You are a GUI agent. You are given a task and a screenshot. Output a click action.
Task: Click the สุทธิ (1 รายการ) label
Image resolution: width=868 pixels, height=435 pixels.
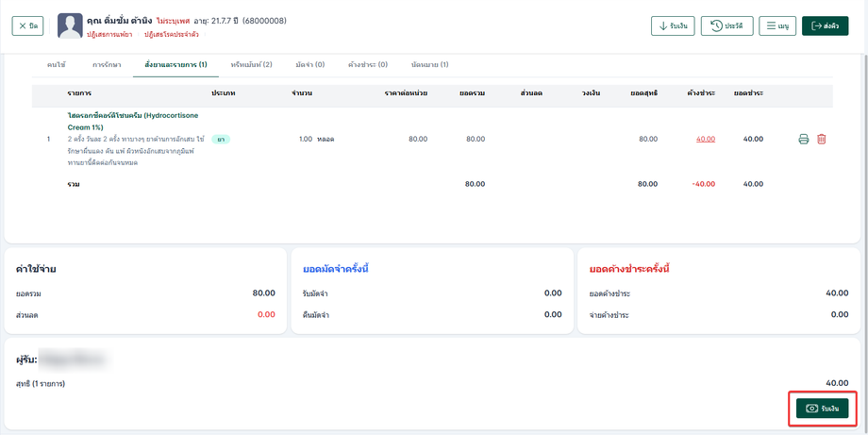click(41, 383)
